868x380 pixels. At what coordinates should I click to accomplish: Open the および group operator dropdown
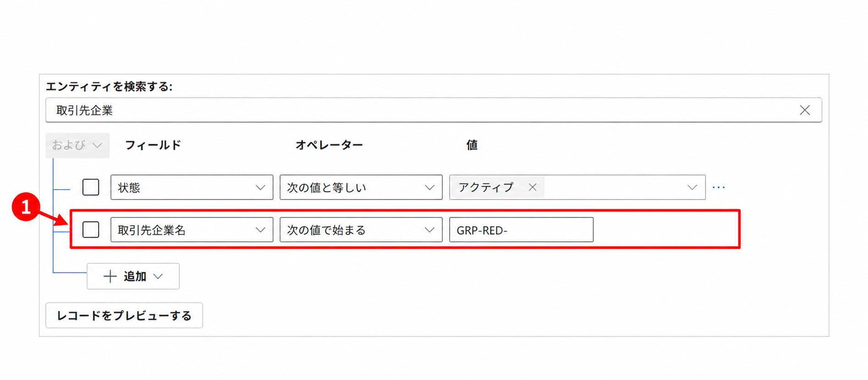click(77, 145)
